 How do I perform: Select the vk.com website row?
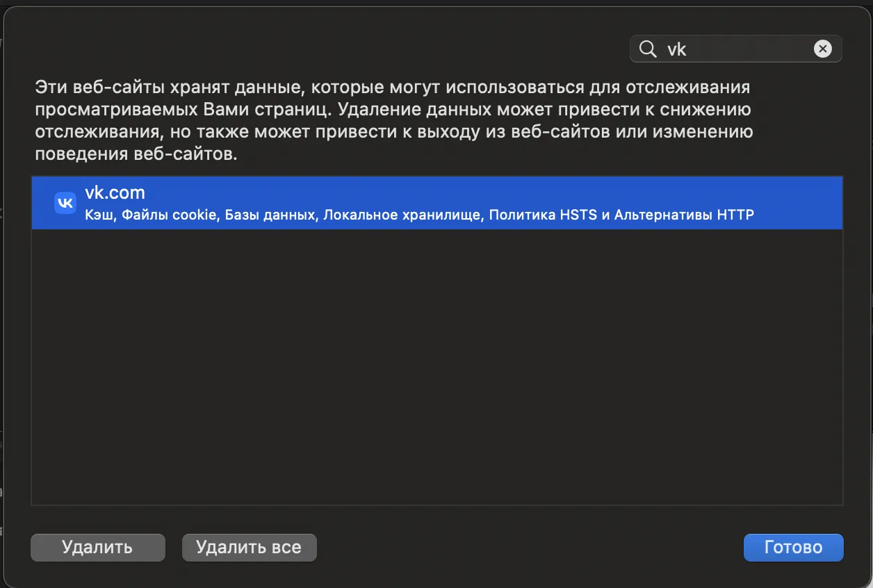[x=437, y=203]
